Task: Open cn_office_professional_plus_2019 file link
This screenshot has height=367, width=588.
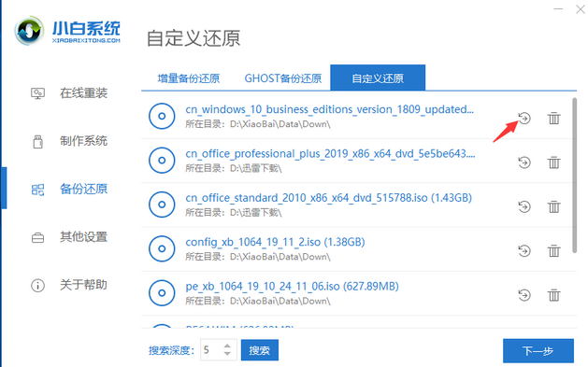Action: click(x=330, y=153)
